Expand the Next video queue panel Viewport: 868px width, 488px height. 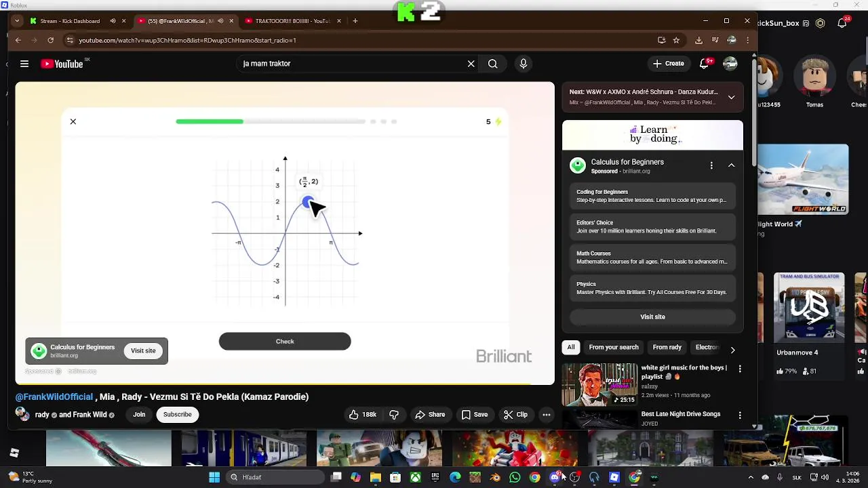731,97
